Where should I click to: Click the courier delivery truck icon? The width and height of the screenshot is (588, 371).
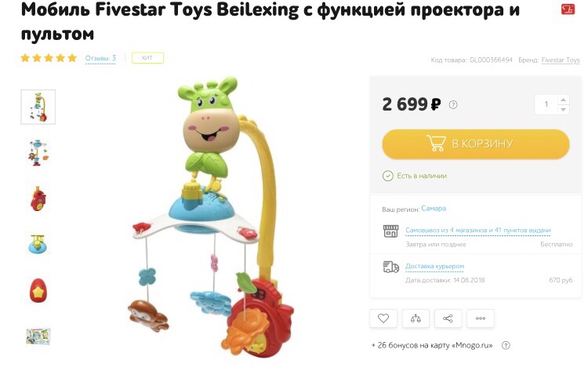(x=390, y=267)
